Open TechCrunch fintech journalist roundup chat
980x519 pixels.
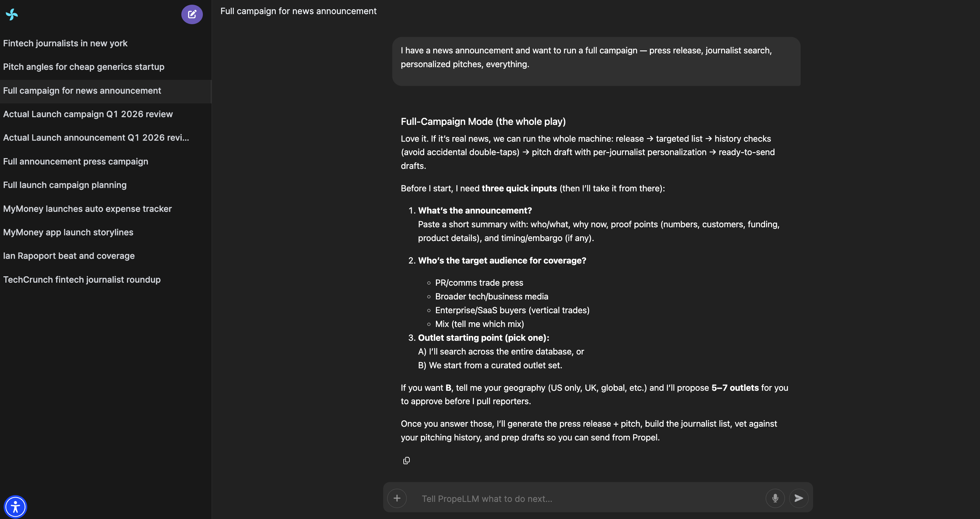point(82,280)
